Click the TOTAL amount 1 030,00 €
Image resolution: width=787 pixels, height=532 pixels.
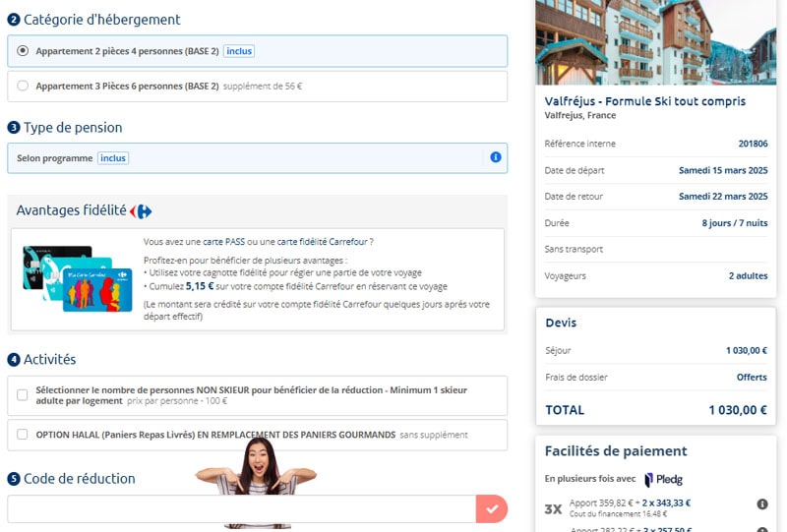tap(738, 410)
